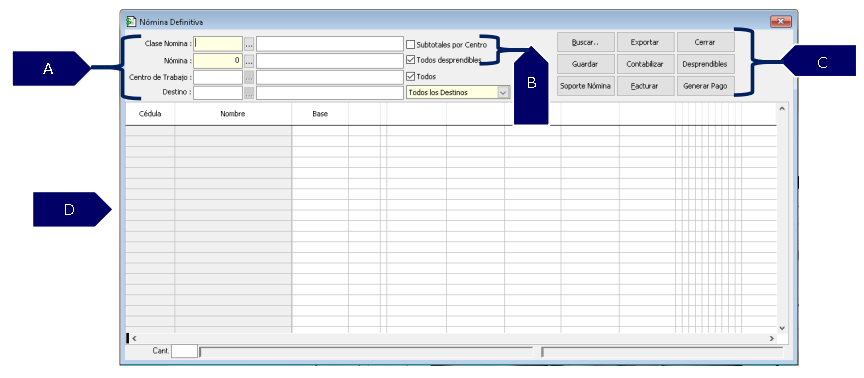Viewport: 864px width, 378px height.
Task: Click the grid's vertical scrollbar down arrow
Action: coord(782,327)
